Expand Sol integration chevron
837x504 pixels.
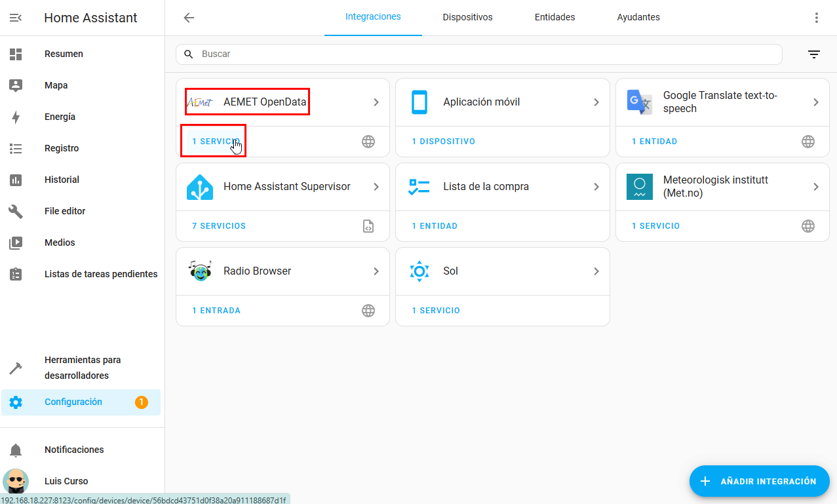(596, 271)
